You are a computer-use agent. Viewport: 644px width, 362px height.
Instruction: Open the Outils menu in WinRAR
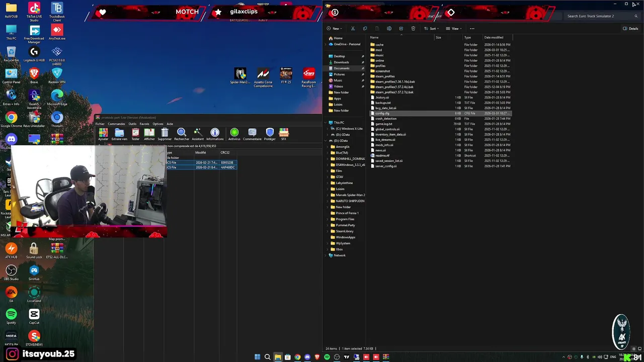[132, 124]
